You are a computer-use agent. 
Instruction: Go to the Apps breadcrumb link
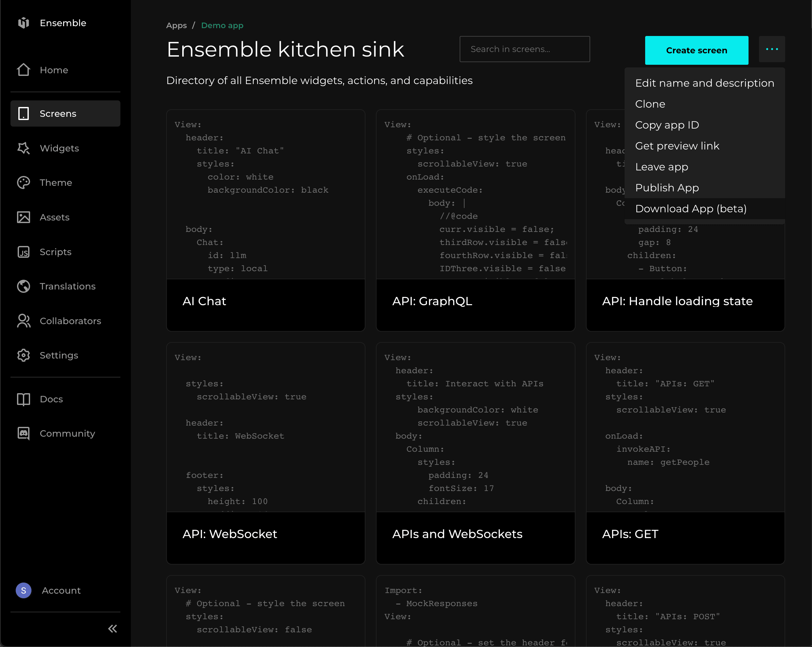[176, 25]
